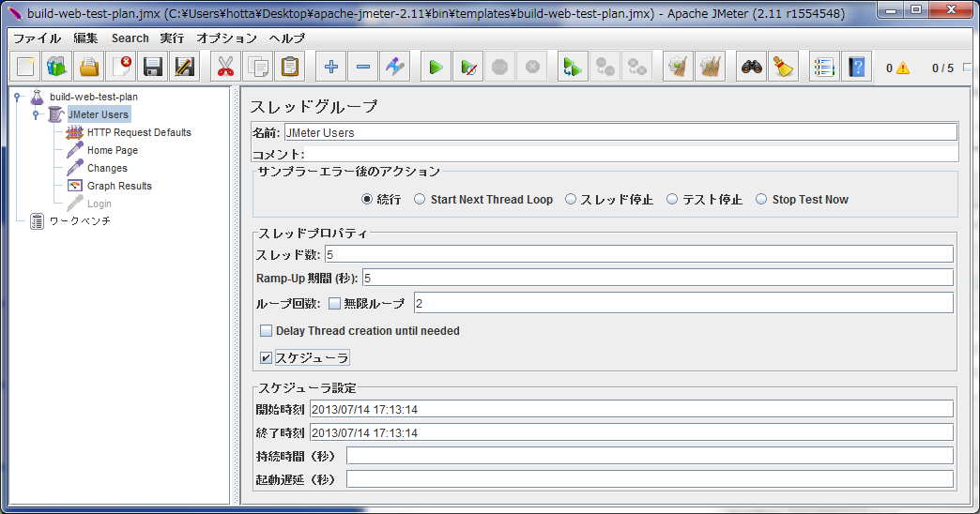Click the Stop test icon

pyautogui.click(x=500, y=67)
